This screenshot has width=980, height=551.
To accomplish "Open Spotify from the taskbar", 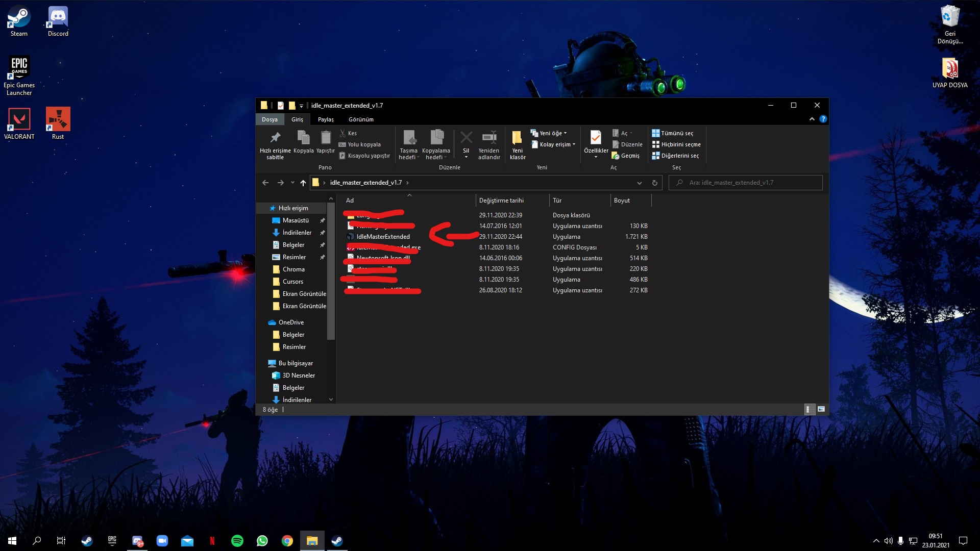I will click(237, 541).
